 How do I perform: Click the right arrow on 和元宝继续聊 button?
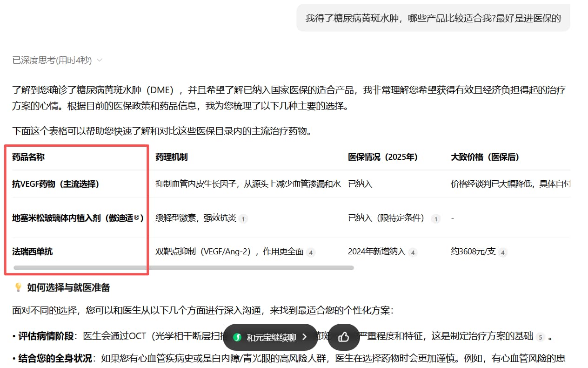click(x=305, y=337)
